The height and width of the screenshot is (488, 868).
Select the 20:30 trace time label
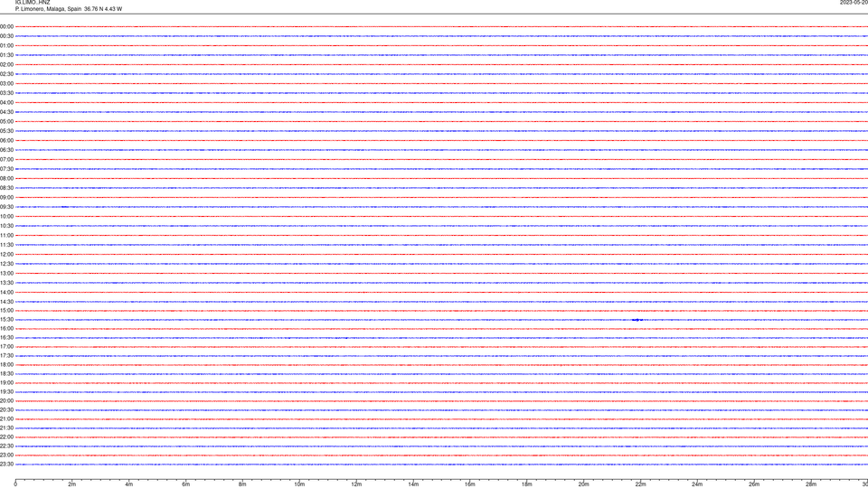coord(6,410)
